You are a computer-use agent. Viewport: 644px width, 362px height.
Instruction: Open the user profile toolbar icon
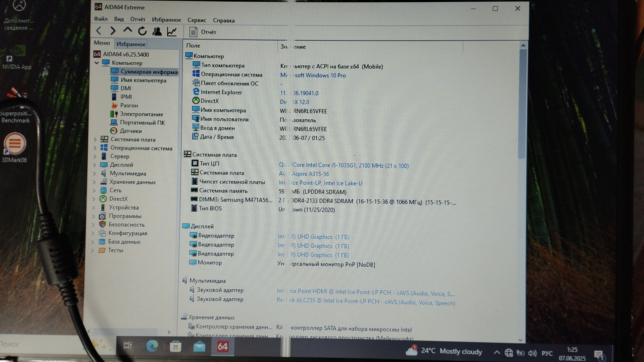click(157, 32)
